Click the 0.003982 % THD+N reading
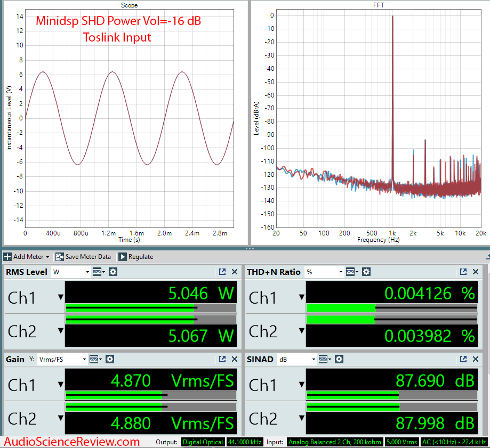The width and height of the screenshot is (490, 448). pos(430,336)
